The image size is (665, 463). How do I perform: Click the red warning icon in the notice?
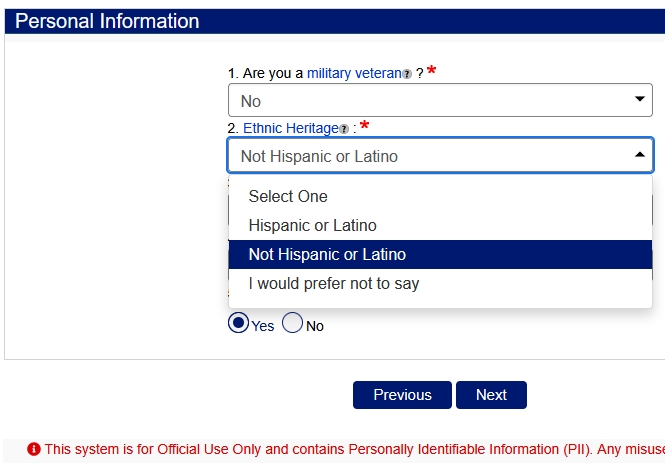tap(34, 449)
